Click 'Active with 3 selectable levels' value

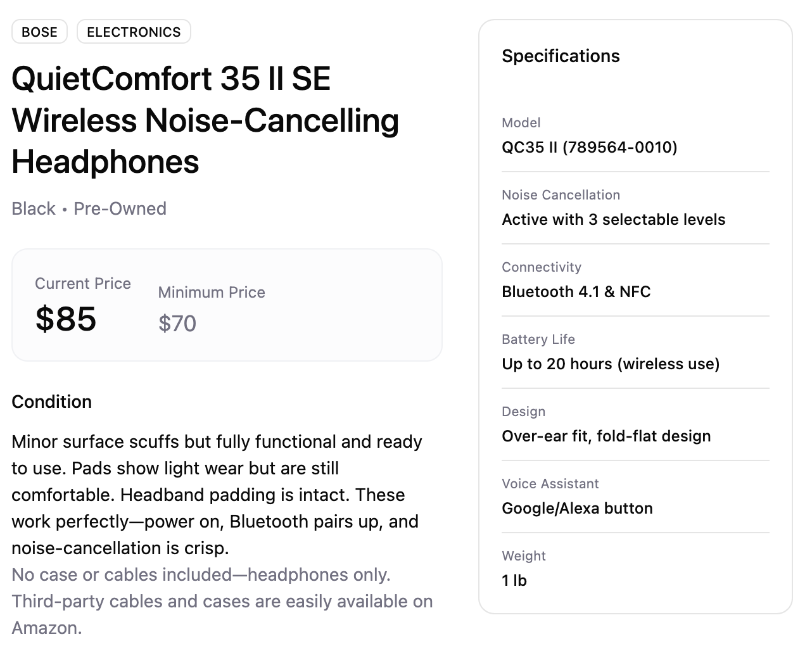point(613,219)
